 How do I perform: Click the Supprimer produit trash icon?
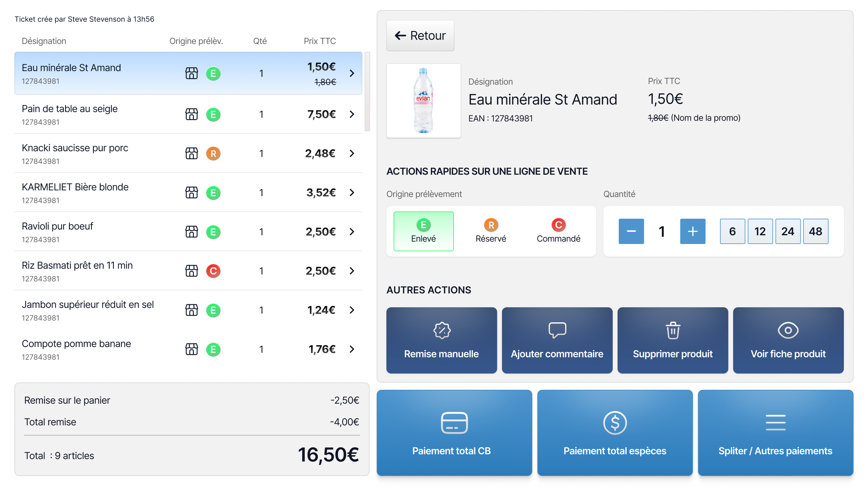pos(673,330)
